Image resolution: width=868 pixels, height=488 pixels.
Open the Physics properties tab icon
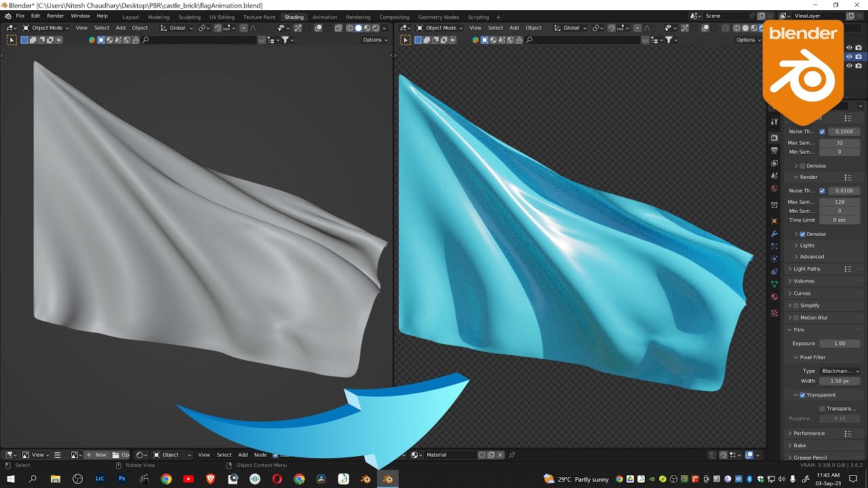click(x=774, y=259)
